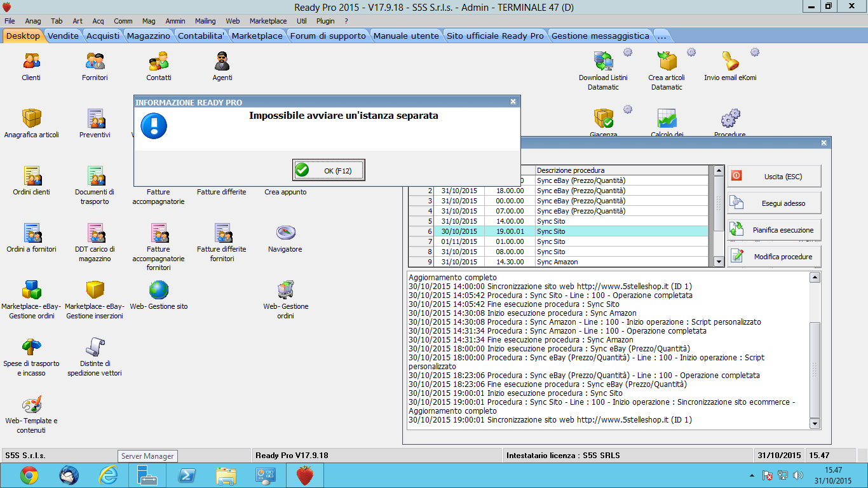Image resolution: width=868 pixels, height=488 pixels.
Task: Click procedure list scroll-down arrow
Action: click(719, 262)
